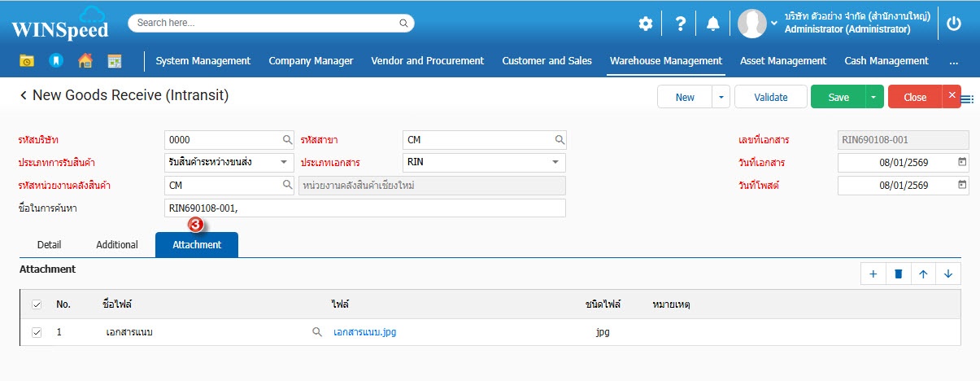
Task: Click the power logout icon
Action: 954,24
